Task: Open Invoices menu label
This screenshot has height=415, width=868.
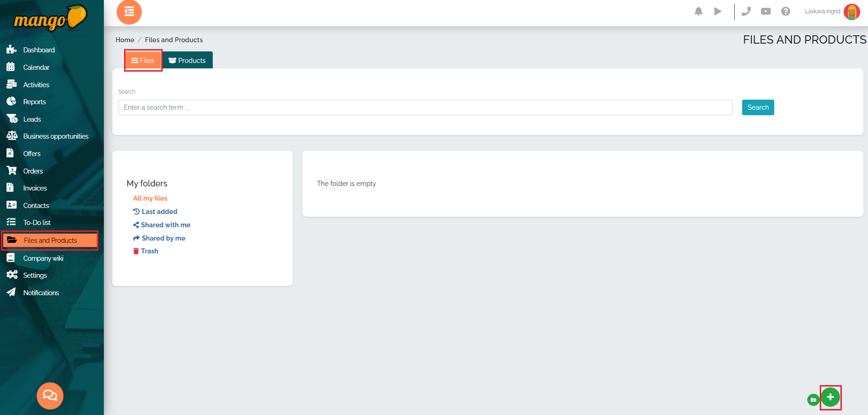Action: pyautogui.click(x=35, y=188)
